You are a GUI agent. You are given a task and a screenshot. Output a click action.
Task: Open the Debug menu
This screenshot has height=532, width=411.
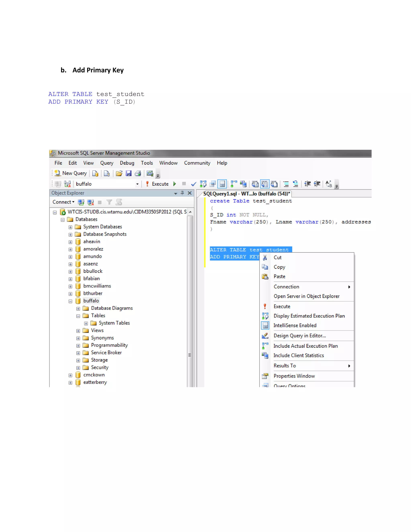pyautogui.click(x=127, y=163)
